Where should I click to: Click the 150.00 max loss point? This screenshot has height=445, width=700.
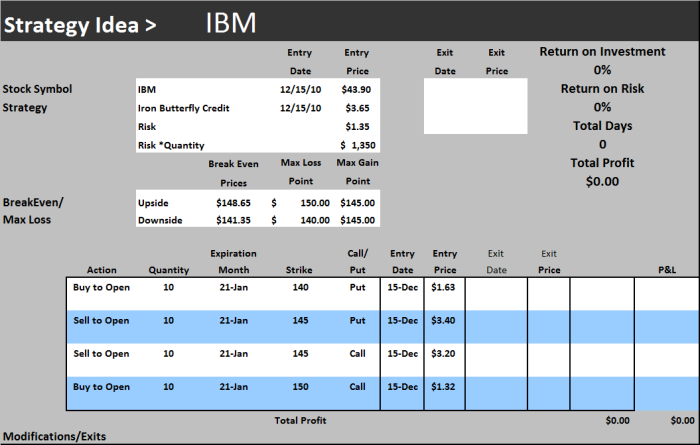pyautogui.click(x=315, y=203)
